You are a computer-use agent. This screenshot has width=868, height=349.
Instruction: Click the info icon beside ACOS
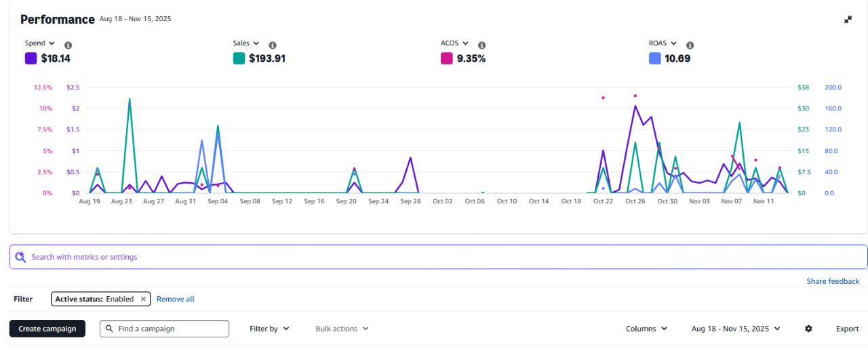coord(481,45)
